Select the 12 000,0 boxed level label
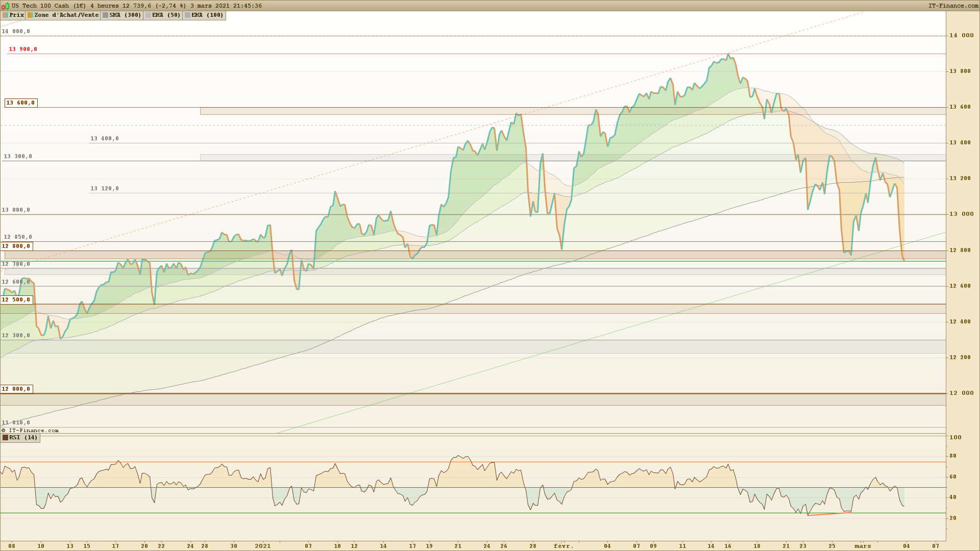Viewport: 980px width, 551px height. click(x=16, y=389)
